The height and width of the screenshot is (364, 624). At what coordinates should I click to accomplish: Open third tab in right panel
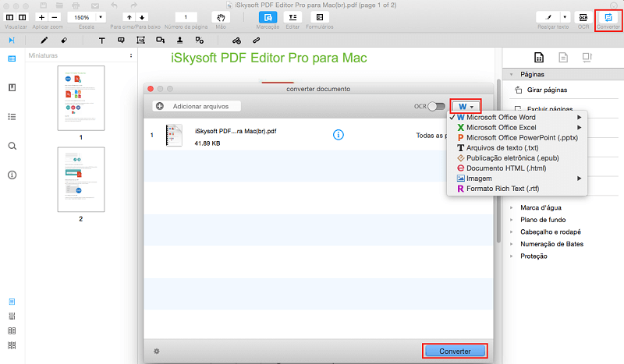587,58
